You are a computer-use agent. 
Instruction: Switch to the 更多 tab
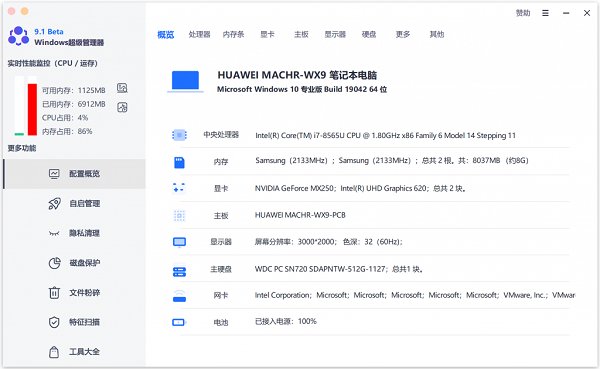pos(403,34)
